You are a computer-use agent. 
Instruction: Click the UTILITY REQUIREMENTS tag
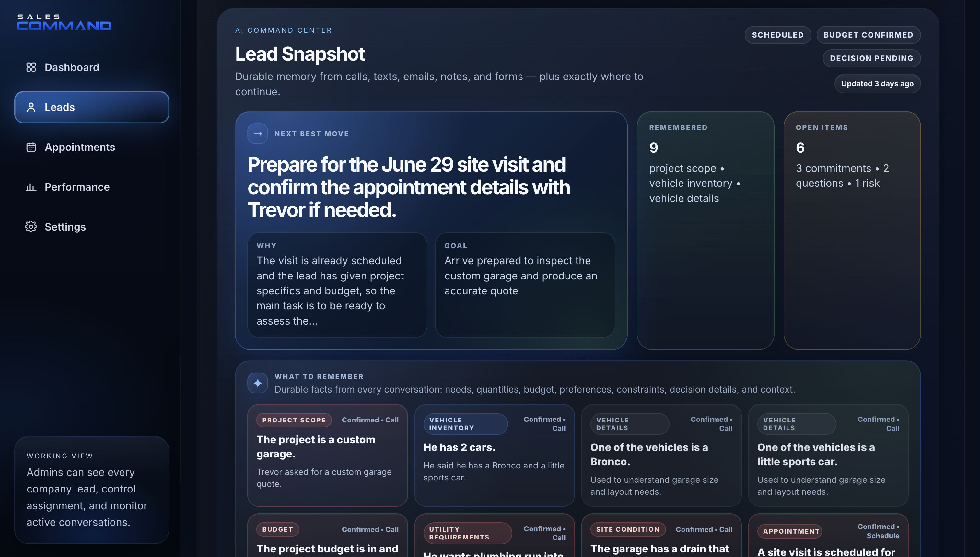coord(467,533)
